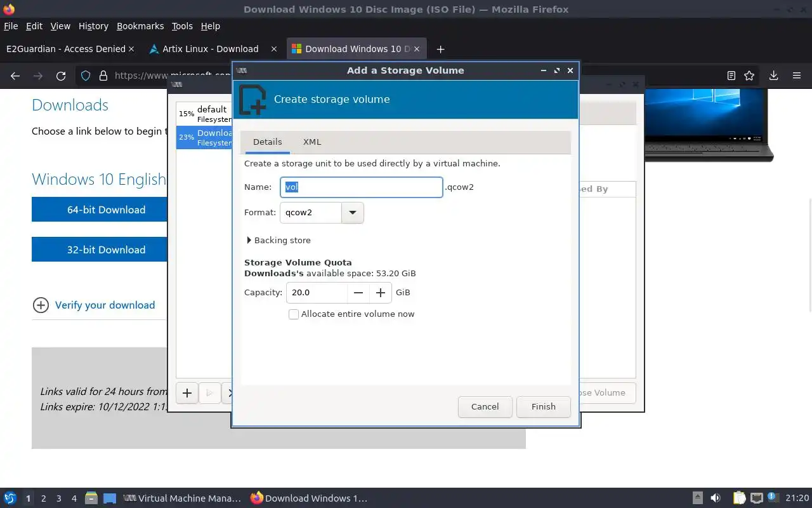This screenshot has width=812, height=508.
Task: Toggle Firefox reader view icon
Action: (731, 76)
